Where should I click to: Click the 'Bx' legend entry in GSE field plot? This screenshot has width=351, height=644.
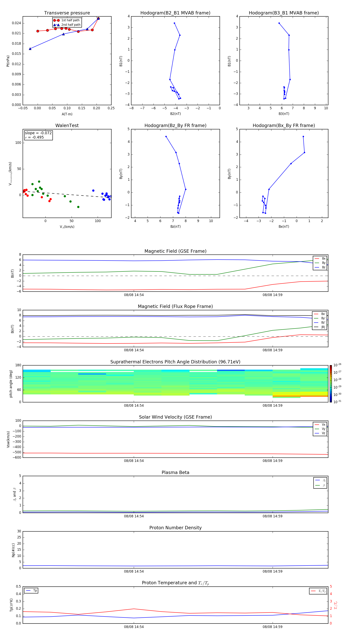320,259
